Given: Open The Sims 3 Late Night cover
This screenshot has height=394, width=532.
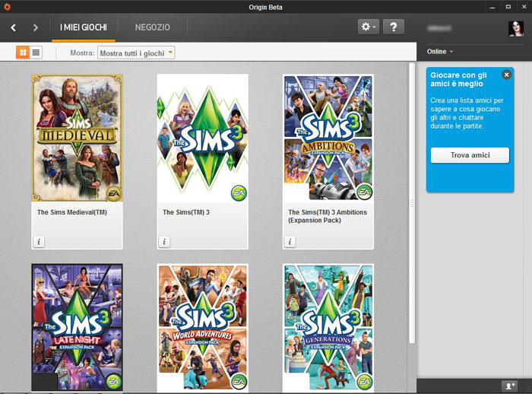Looking at the screenshot, I should (x=78, y=327).
